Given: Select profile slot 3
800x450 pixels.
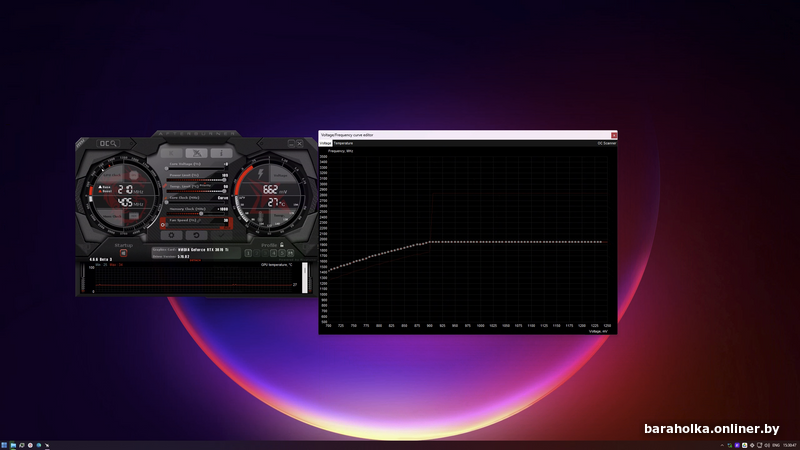Looking at the screenshot, I should pos(265,253).
